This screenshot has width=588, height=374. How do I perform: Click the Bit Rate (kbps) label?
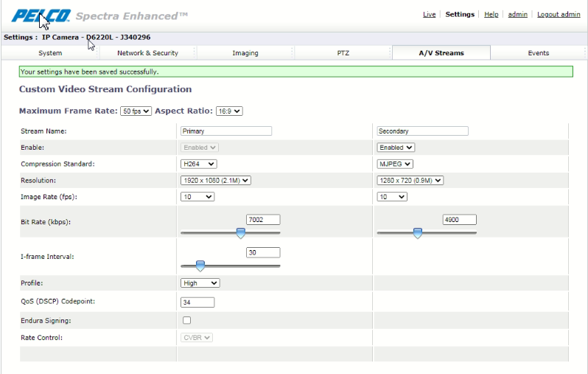[x=46, y=222]
